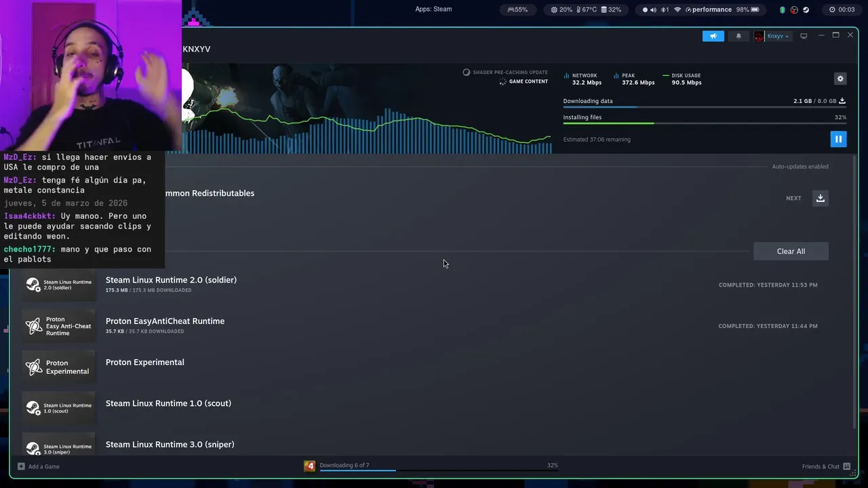Click Completed: Yesterday 11:53 PM status
This screenshot has height=488, width=868.
pyautogui.click(x=768, y=285)
